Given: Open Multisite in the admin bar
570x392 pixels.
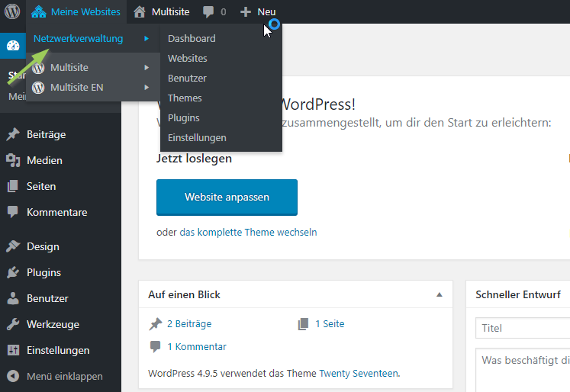Looking at the screenshot, I should [x=162, y=11].
